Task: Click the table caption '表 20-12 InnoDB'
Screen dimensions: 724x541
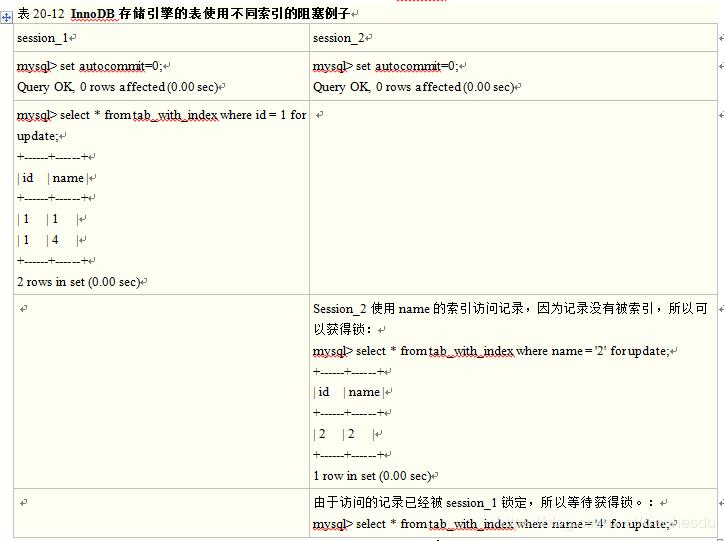Action: point(183,13)
